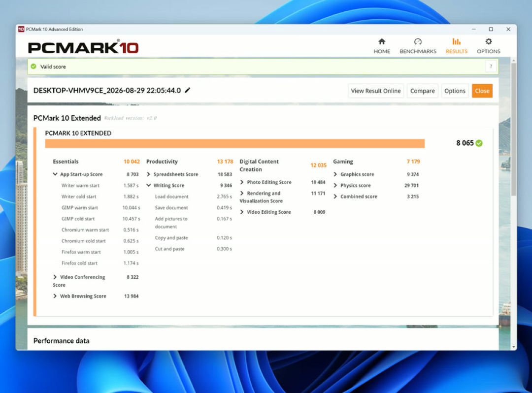Open Options gear icon

488,42
